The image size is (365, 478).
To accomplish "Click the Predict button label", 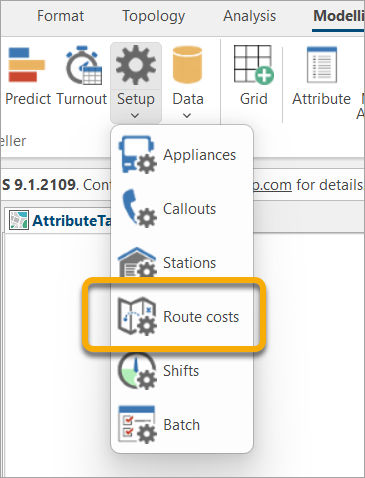I will pyautogui.click(x=28, y=99).
